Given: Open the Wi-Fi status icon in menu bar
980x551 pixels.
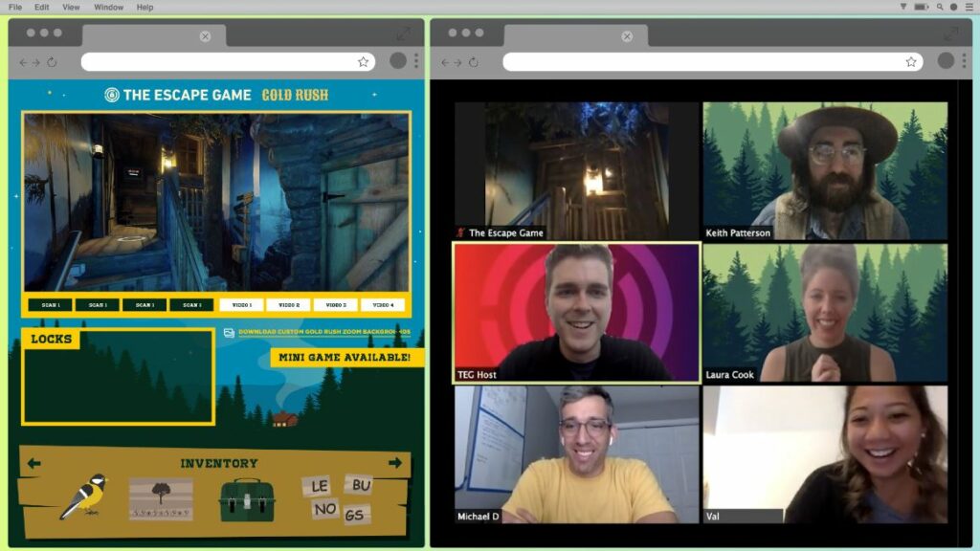Looking at the screenshot, I should tap(903, 7).
